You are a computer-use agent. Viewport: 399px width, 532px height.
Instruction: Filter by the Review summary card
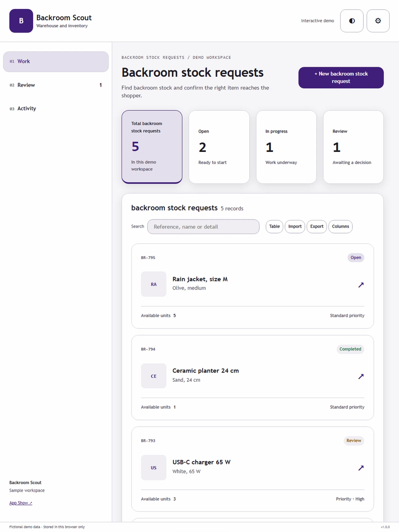(x=353, y=147)
